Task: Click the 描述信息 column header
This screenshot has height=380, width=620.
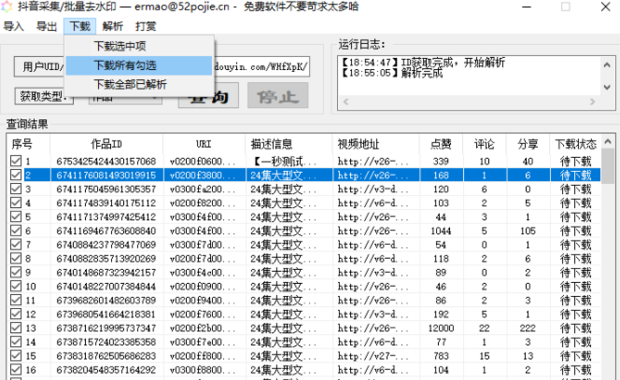Action: point(289,144)
